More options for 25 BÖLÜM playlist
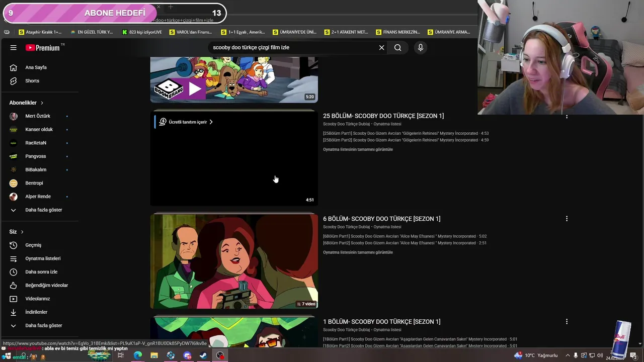 pos(567,116)
